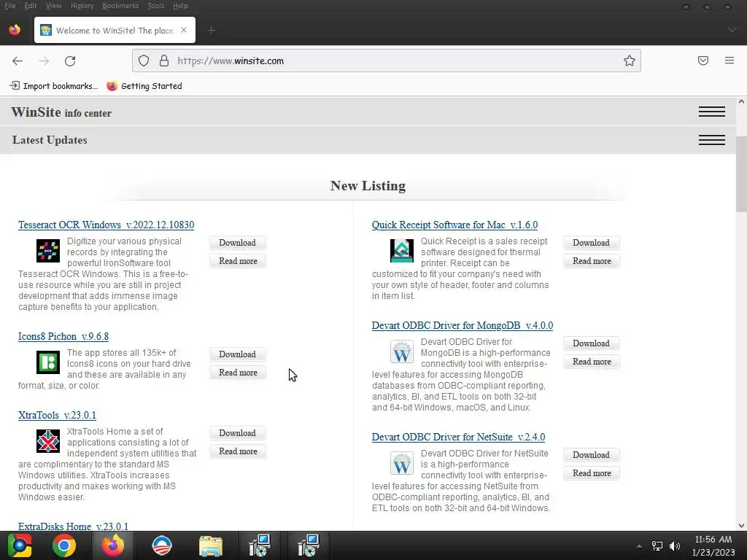The width and height of the screenshot is (747, 560).
Task: Click Import bookmarks in bookmarks toolbar
Action: pyautogui.click(x=54, y=86)
